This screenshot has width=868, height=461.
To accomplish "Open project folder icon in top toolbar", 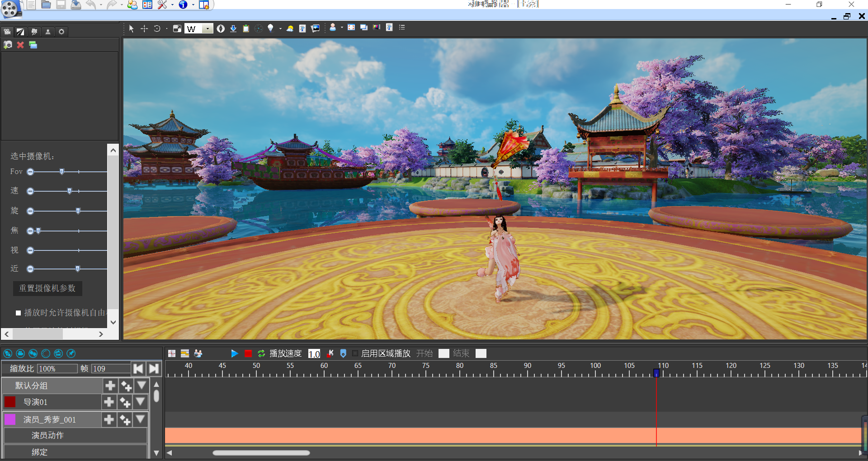I will (x=46, y=5).
